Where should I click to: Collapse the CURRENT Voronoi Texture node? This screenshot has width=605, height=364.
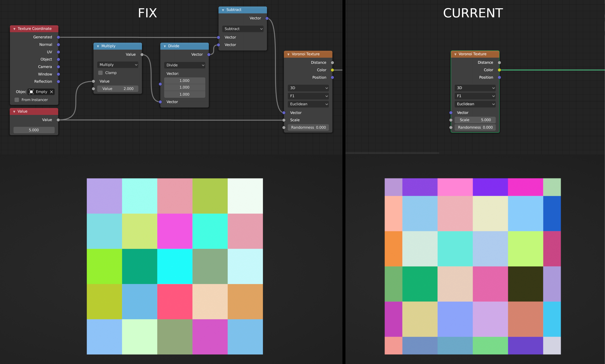tap(455, 54)
